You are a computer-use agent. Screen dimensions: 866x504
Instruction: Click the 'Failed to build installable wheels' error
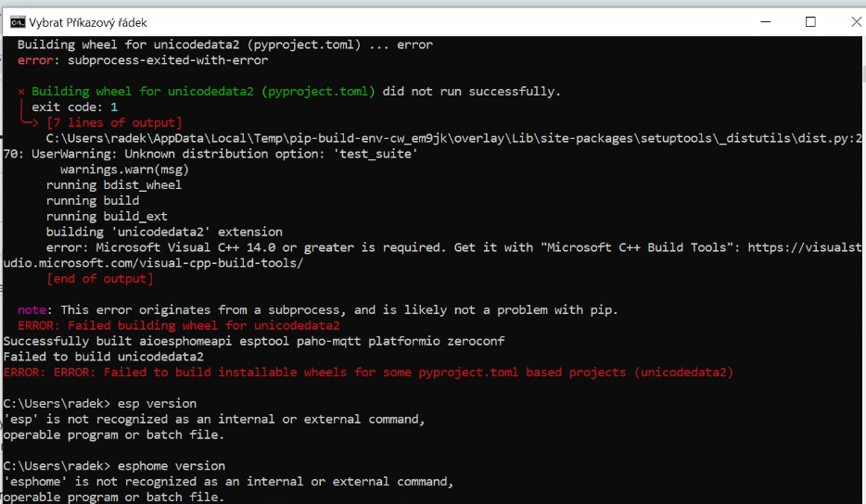pyautogui.click(x=368, y=372)
